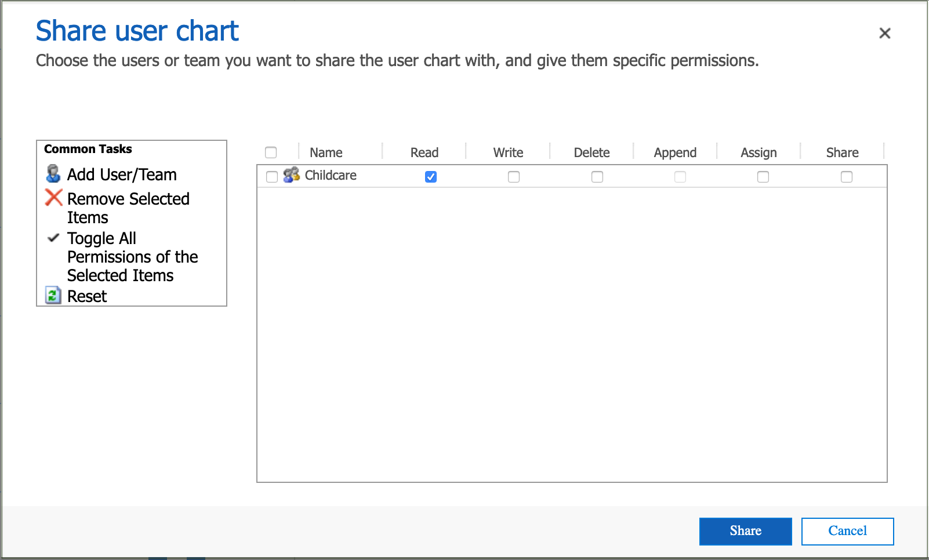The width and height of the screenshot is (929, 560).
Task: Click the Share column header
Action: point(842,152)
